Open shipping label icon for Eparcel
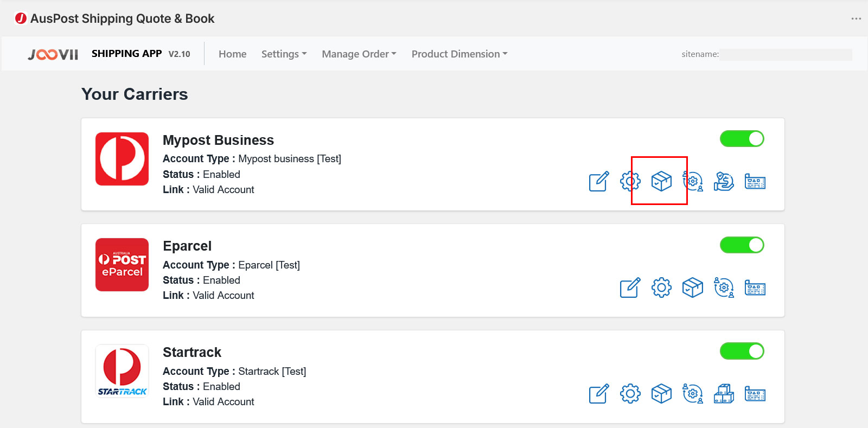The image size is (868, 428). click(755, 288)
